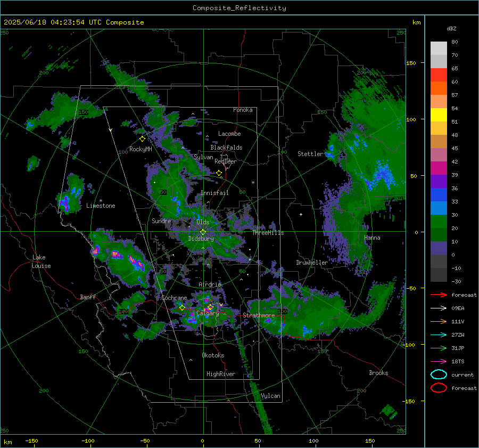The height and width of the screenshot is (448, 479).
Task: Click the 09EA legend label
Action: coord(458,308)
